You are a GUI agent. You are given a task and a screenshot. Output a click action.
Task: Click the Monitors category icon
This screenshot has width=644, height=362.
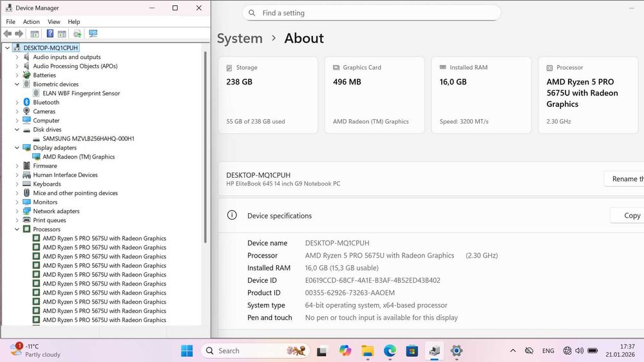coord(26,202)
